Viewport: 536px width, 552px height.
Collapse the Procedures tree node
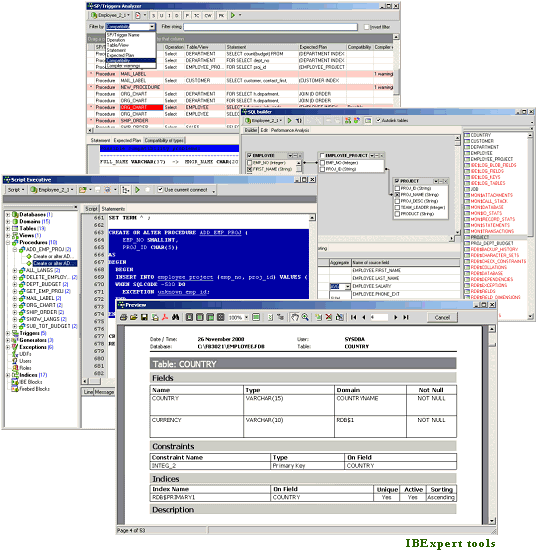(x=8, y=243)
